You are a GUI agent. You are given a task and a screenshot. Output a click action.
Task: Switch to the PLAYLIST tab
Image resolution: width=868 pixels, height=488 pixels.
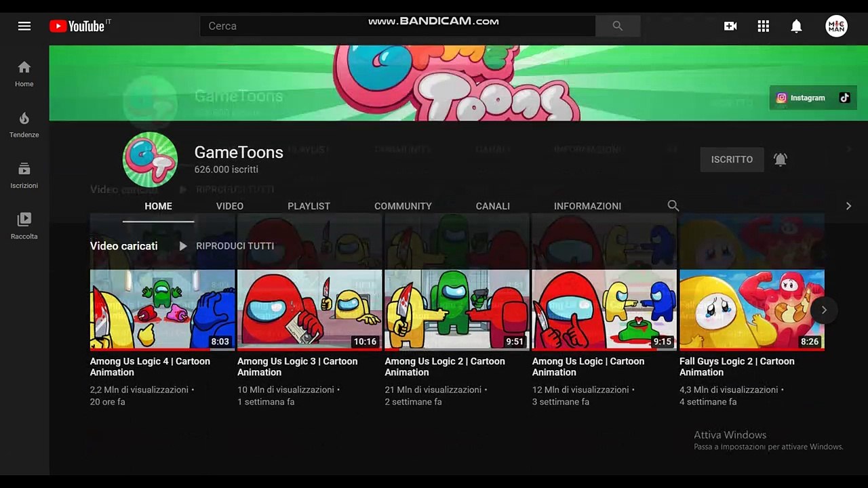coord(309,206)
